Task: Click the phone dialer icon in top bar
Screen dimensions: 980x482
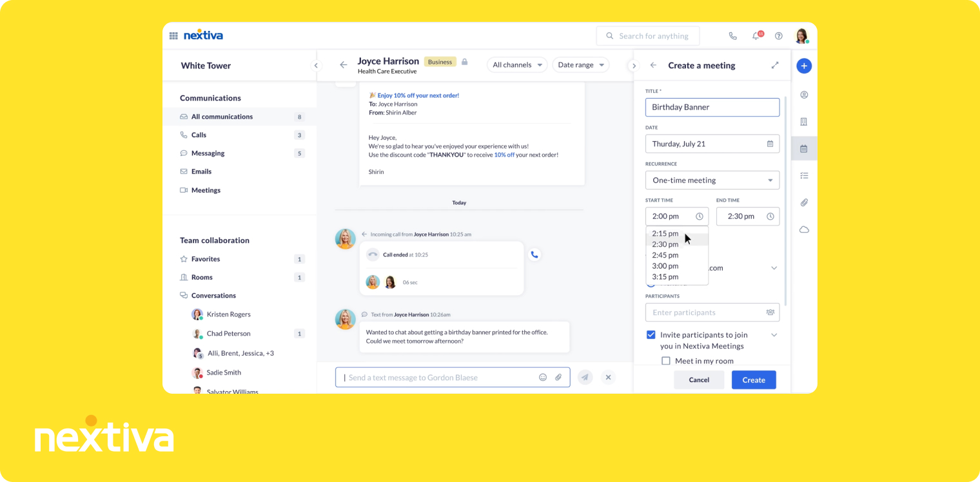Action: click(x=732, y=36)
